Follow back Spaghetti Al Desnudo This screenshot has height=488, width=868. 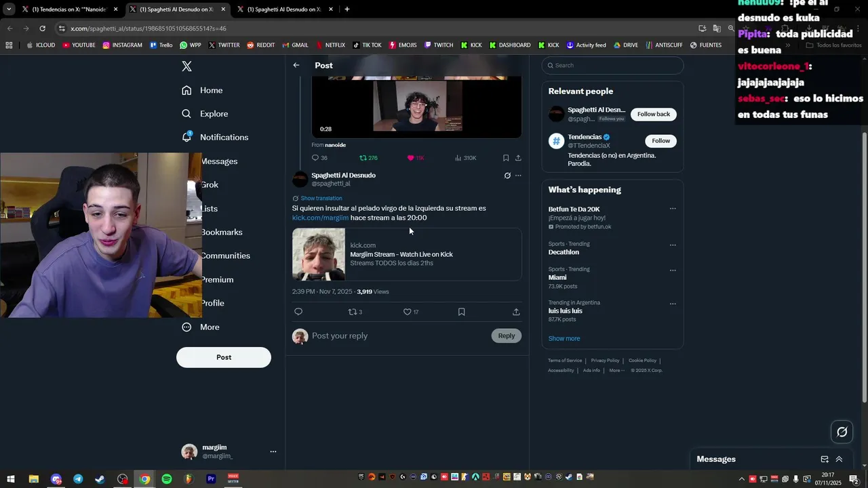pos(654,115)
